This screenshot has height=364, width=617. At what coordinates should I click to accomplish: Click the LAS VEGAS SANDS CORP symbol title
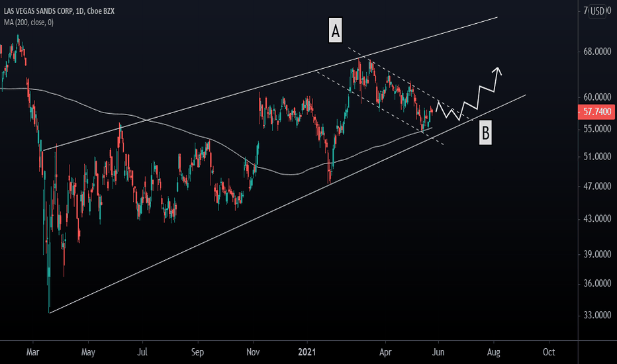coord(59,11)
